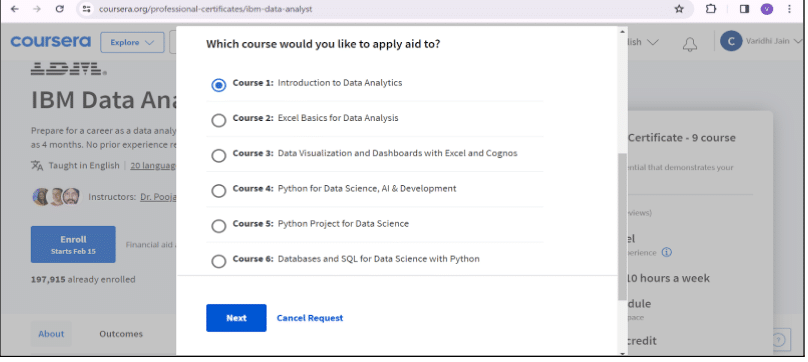
Task: Toggle the browser side panel icon
Action: [744, 9]
